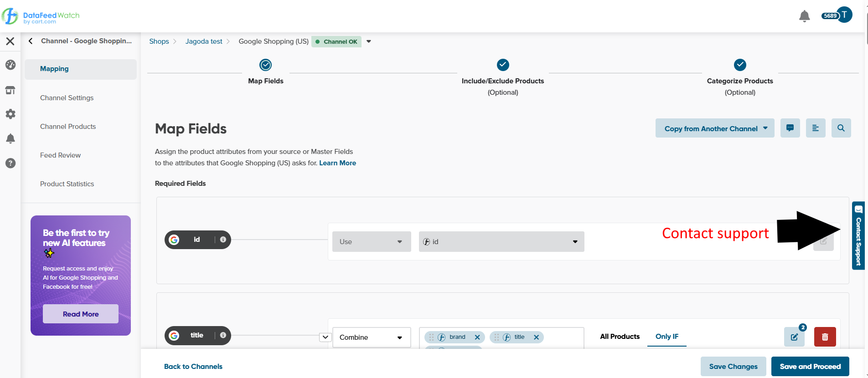
Task: Click the blue edit icon in title row
Action: [x=794, y=337]
